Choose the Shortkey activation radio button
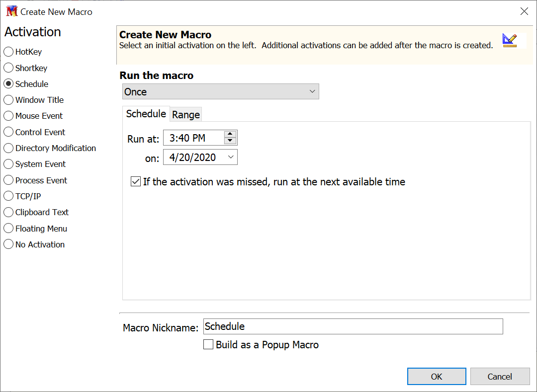Image resolution: width=537 pixels, height=392 pixels. 8,68
